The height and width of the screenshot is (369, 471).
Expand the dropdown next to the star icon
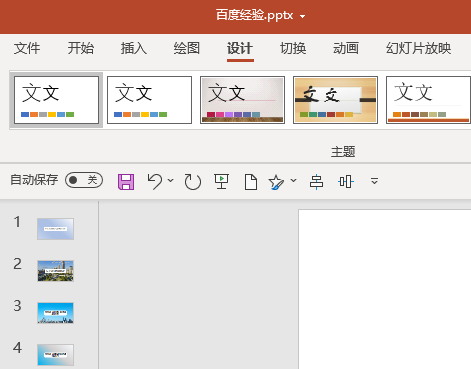coord(293,180)
